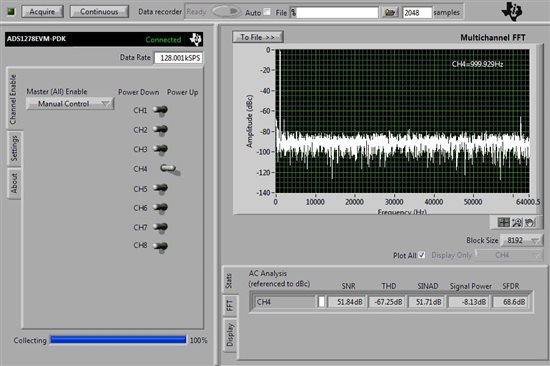Select the graph cursor crosshair tool
This screenshot has height=366, width=550.
(504, 222)
